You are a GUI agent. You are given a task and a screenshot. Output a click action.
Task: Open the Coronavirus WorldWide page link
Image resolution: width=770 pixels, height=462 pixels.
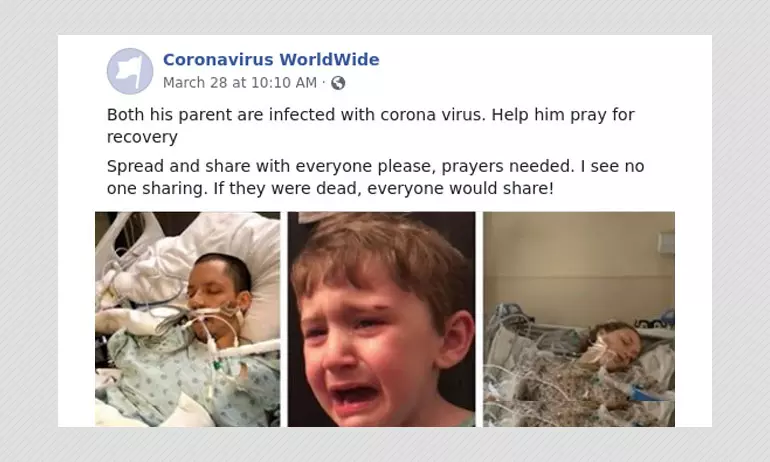pos(271,59)
